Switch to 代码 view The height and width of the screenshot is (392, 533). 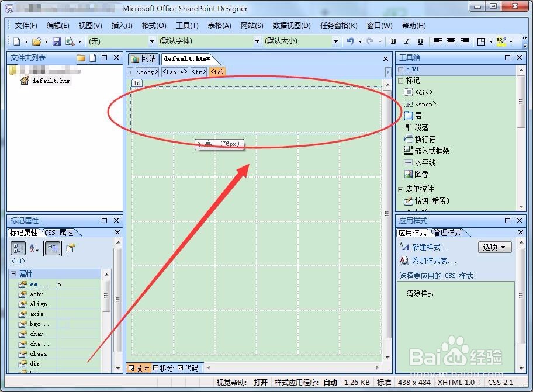[188, 368]
